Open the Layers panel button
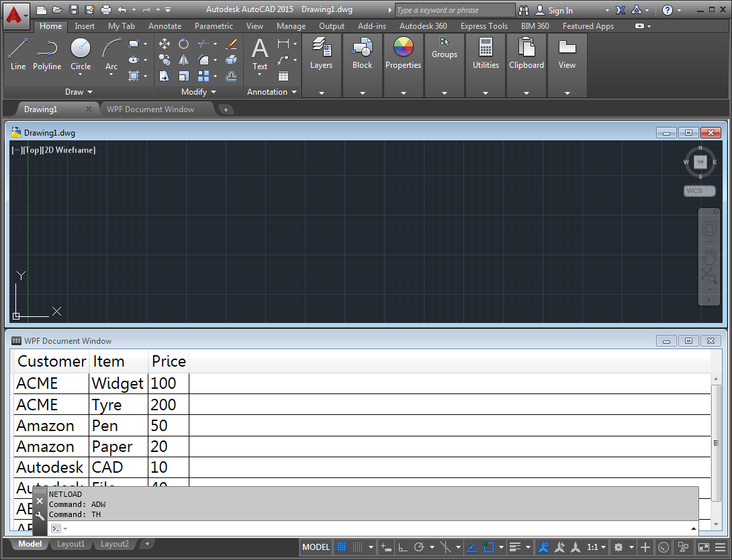This screenshot has width=732, height=560. (x=321, y=54)
